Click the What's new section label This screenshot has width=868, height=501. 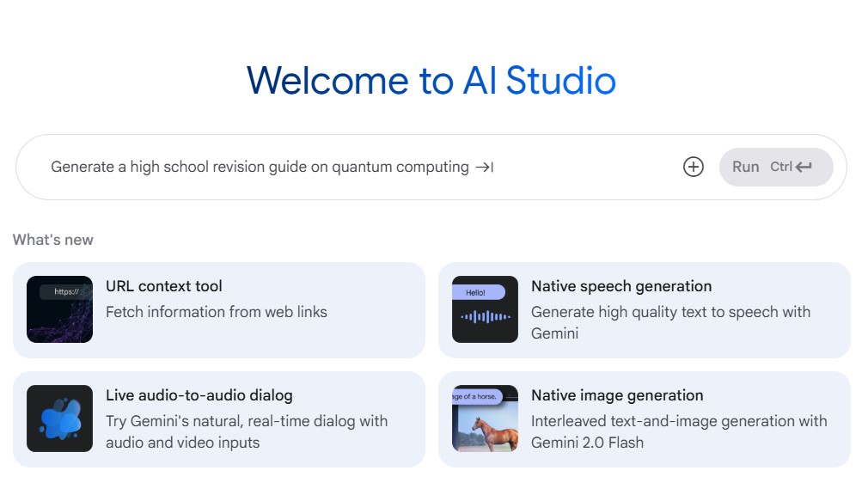pos(52,240)
